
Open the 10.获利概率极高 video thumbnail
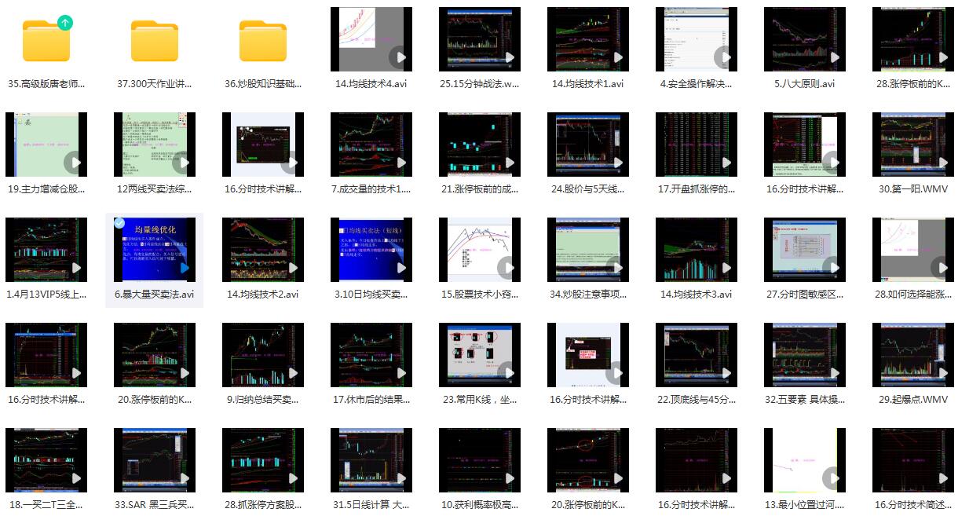click(480, 460)
